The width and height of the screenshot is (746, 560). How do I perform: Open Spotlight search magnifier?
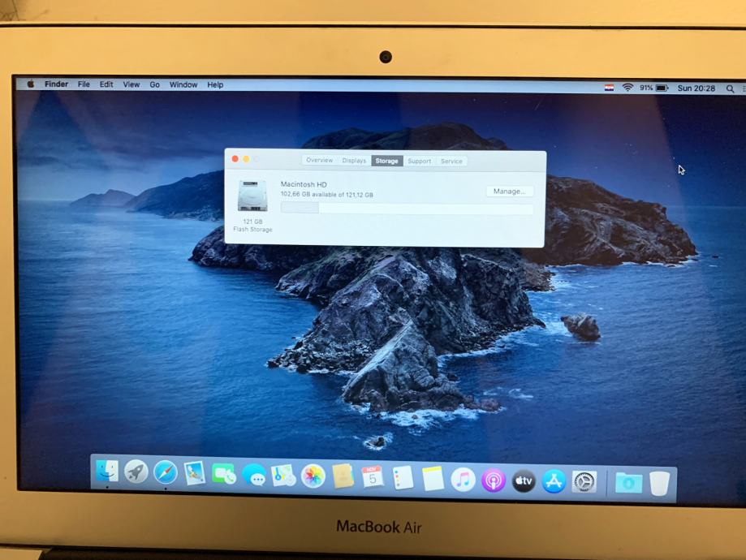click(730, 88)
